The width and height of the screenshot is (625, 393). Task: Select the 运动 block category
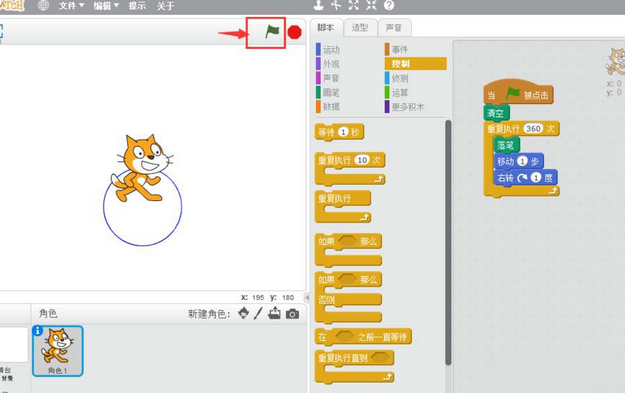pos(328,49)
